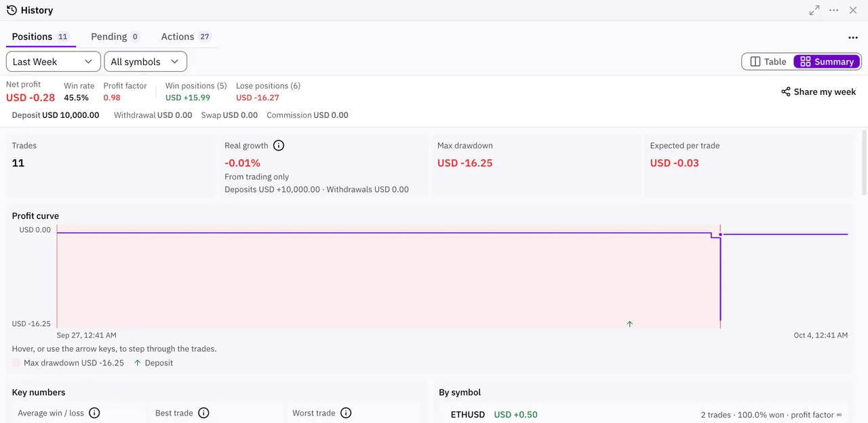Click Expected per trade USD -0.03 value
This screenshot has width=868, height=423.
(x=675, y=163)
